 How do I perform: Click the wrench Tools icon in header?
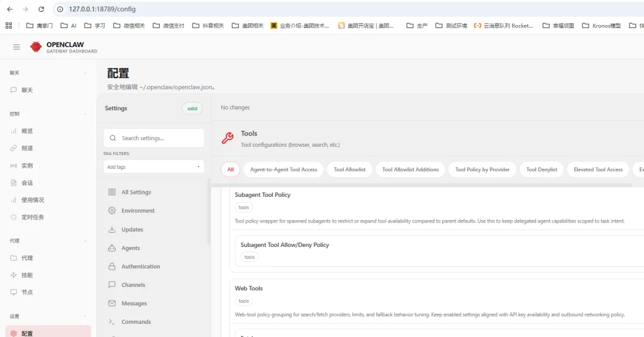click(228, 138)
